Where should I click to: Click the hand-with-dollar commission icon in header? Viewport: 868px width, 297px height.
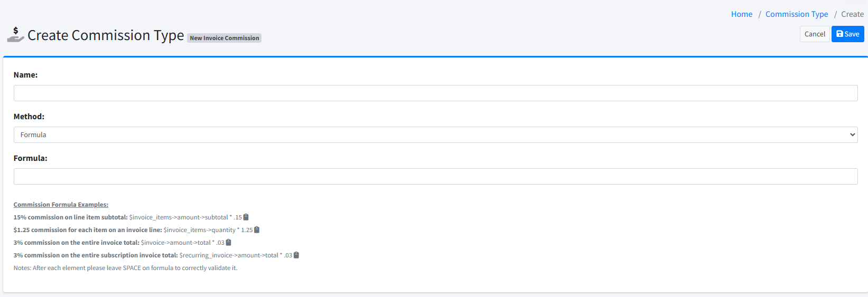15,35
